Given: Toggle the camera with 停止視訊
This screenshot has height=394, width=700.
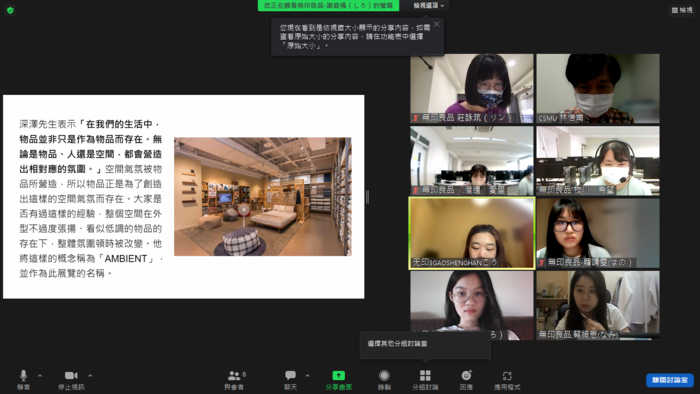Looking at the screenshot, I should click(71, 380).
